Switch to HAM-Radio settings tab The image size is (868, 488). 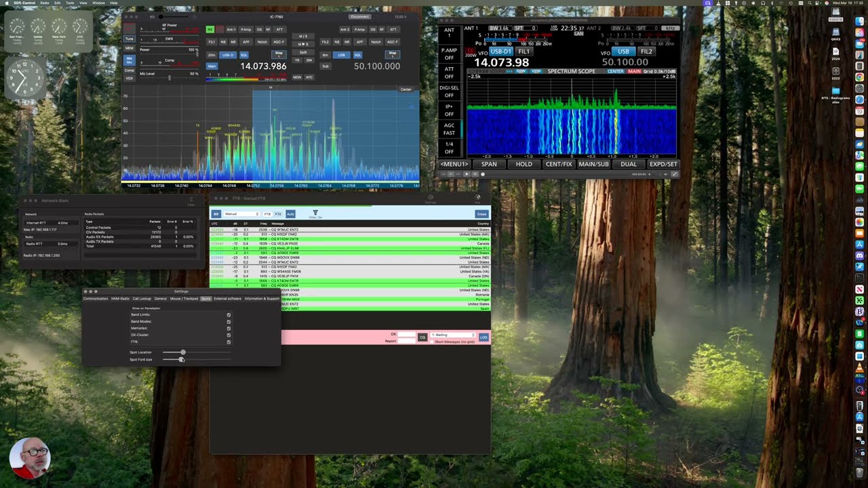pos(120,298)
